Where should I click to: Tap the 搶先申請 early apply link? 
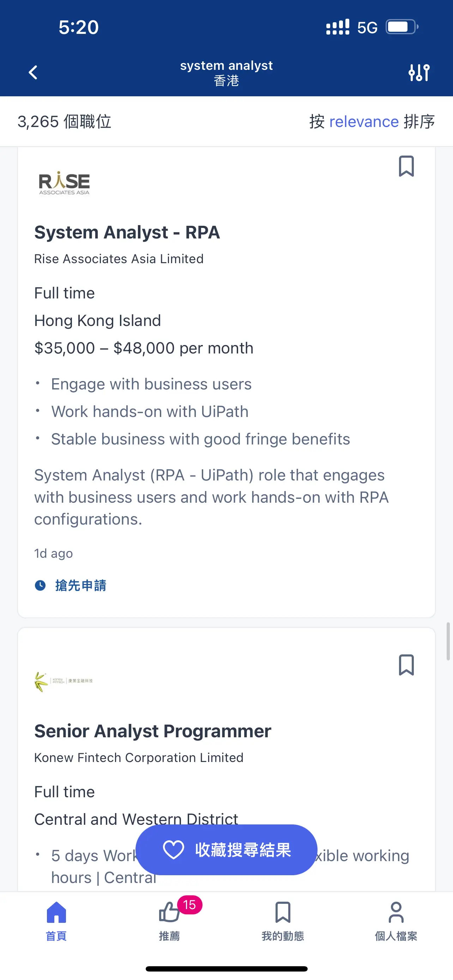point(81,585)
